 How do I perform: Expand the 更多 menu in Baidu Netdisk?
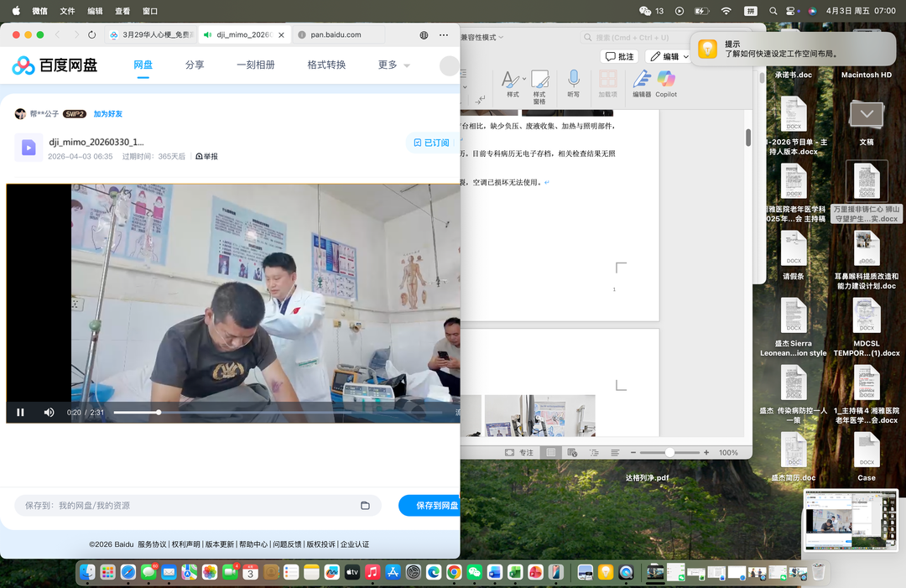pyautogui.click(x=393, y=65)
